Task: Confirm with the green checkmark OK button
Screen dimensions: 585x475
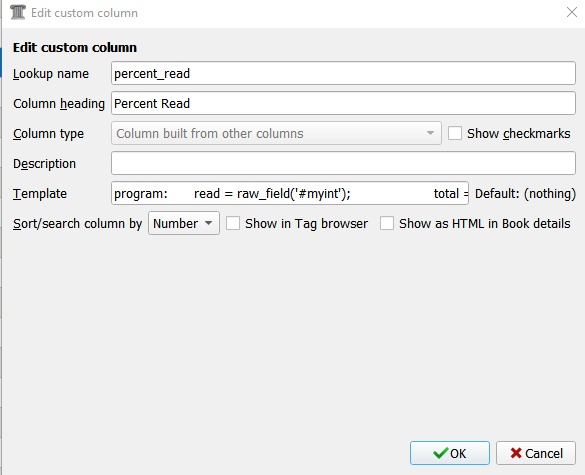Action: click(x=450, y=453)
